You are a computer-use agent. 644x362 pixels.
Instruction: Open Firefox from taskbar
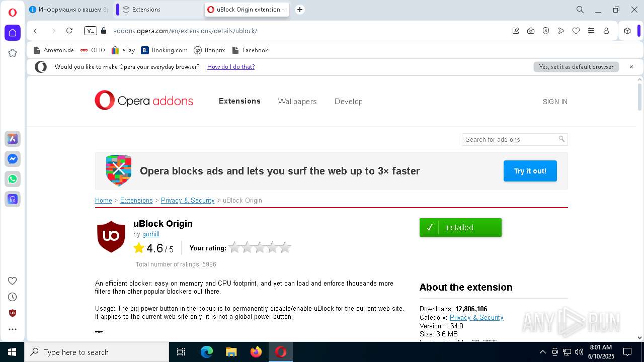tap(256, 352)
